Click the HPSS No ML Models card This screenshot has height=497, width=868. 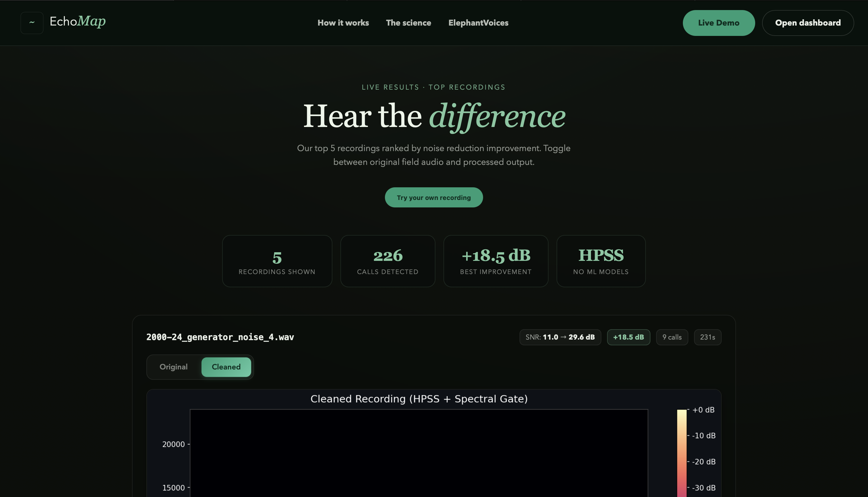pyautogui.click(x=600, y=261)
